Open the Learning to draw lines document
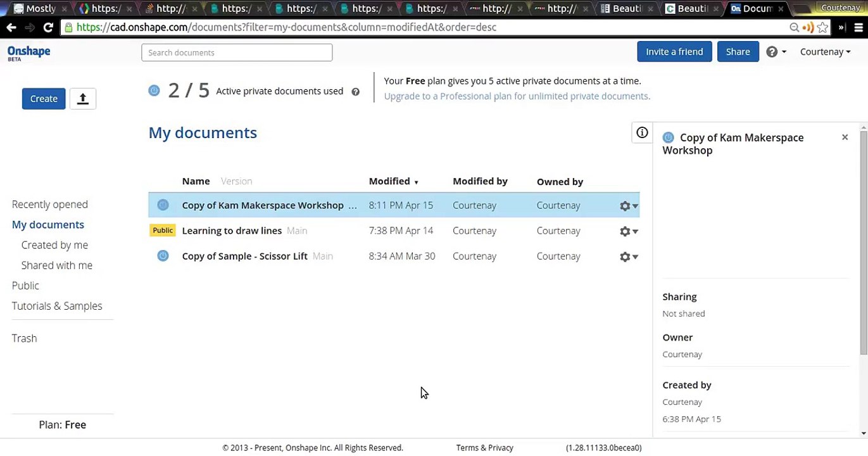The width and height of the screenshot is (868, 456). coord(232,231)
